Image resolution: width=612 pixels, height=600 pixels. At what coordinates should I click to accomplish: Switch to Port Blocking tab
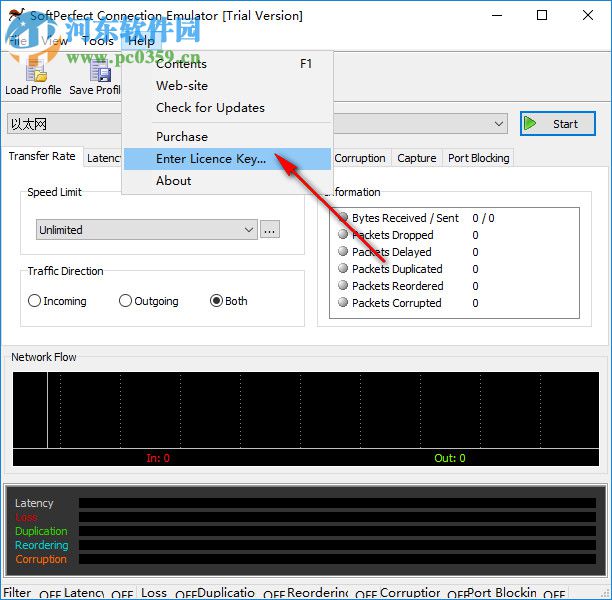479,158
